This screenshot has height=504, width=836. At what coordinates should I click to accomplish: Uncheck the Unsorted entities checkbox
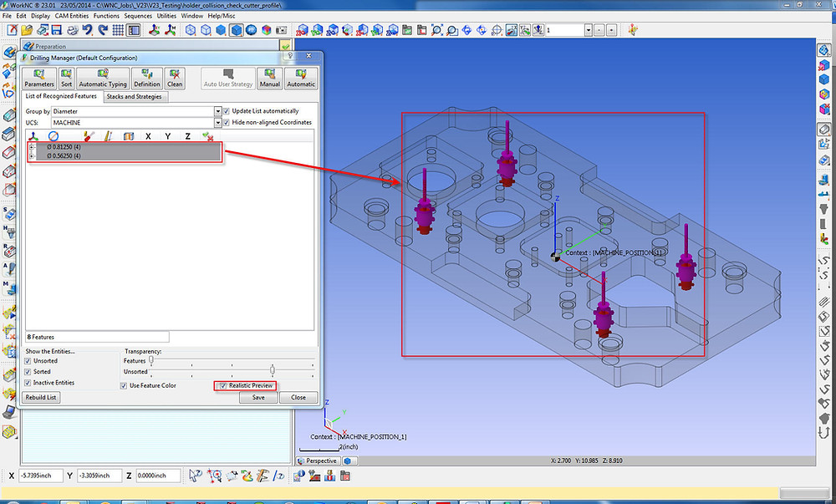point(28,361)
